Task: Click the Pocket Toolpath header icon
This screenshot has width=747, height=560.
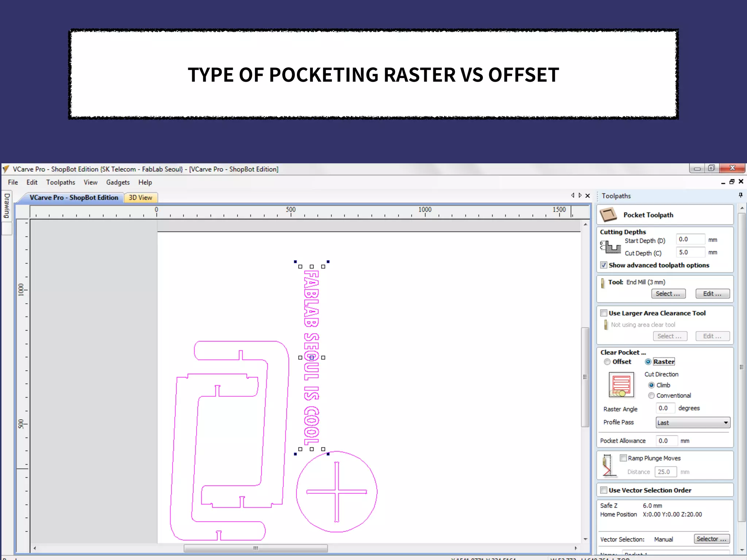Action: point(608,215)
